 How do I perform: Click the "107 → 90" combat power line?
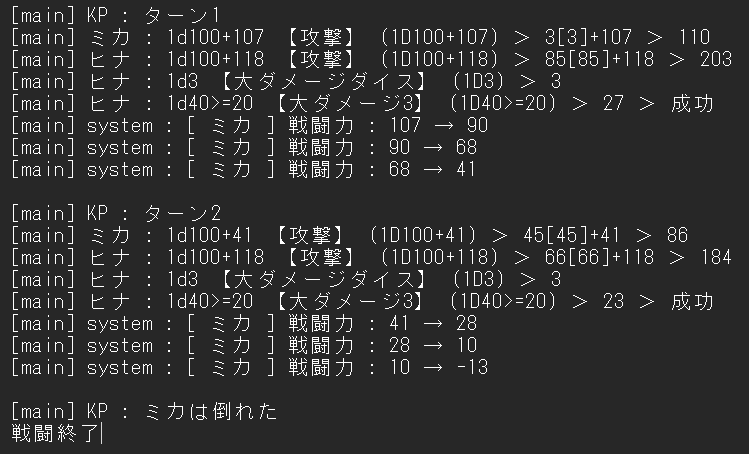[425, 126]
